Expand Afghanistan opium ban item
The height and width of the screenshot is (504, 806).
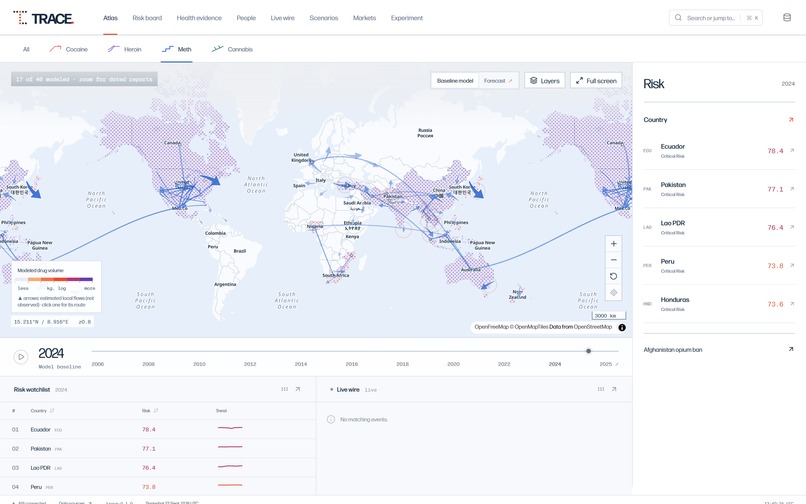(x=718, y=350)
